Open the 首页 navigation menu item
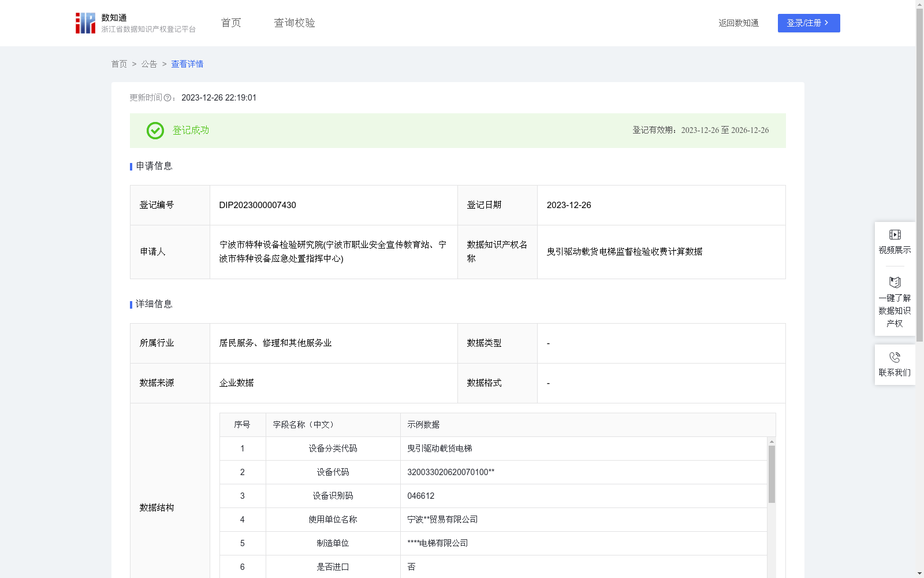Image resolution: width=924 pixels, height=578 pixels. pyautogui.click(x=231, y=23)
